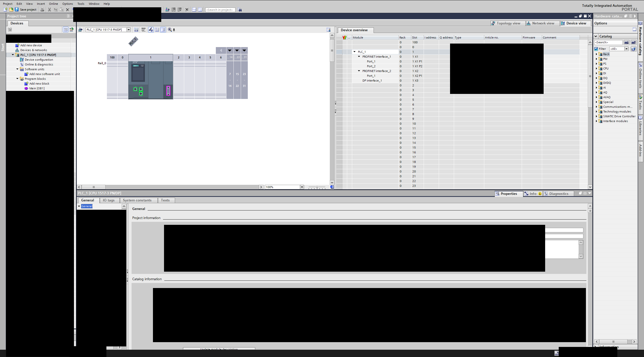The height and width of the screenshot is (357, 644).
Task: Open the Options menu
Action: [68, 4]
